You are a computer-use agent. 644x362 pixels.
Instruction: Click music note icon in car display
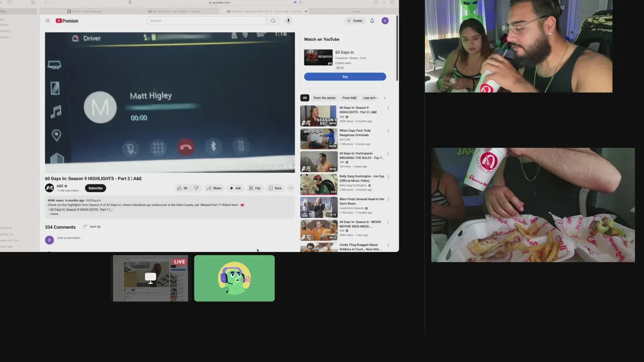[x=56, y=112]
